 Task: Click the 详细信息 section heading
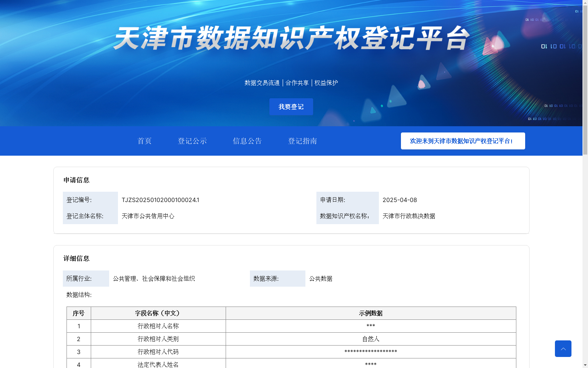[x=76, y=258]
